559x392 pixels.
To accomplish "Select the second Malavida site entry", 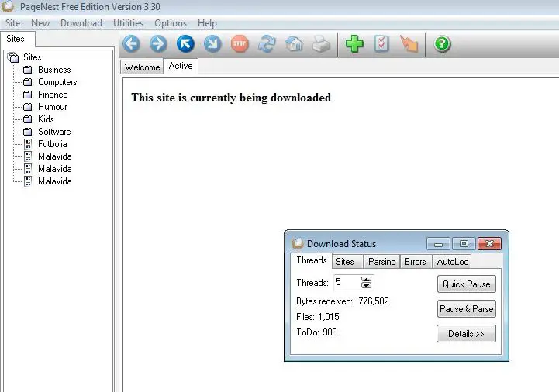I will tap(55, 169).
